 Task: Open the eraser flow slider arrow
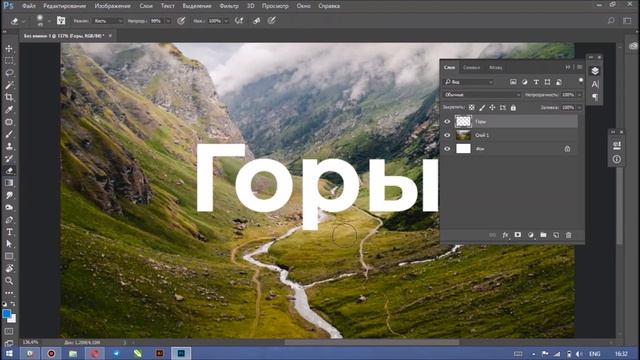227,21
